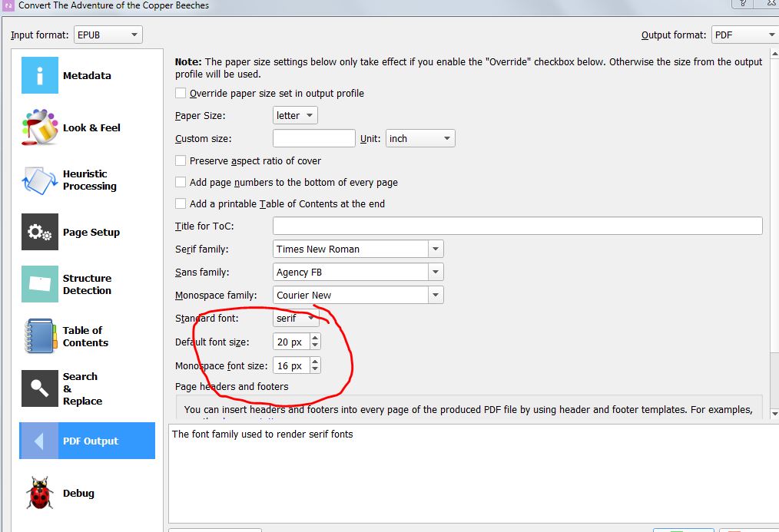Decrease the Monospace font size with down arrow

click(x=315, y=369)
